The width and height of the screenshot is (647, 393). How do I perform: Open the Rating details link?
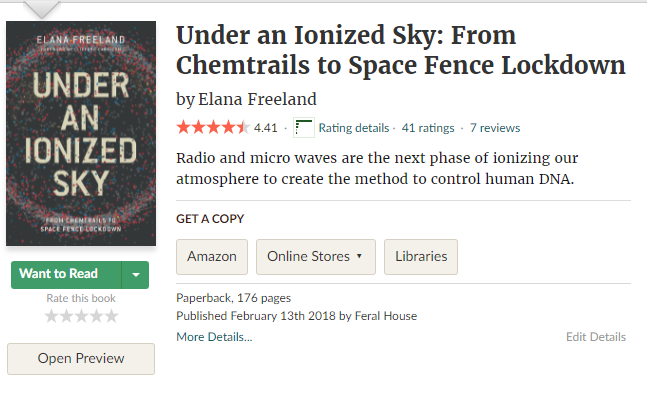click(354, 128)
